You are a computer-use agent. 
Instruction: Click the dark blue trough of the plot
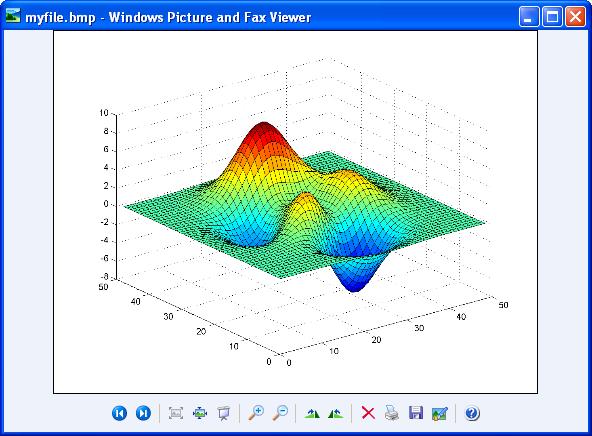[354, 285]
